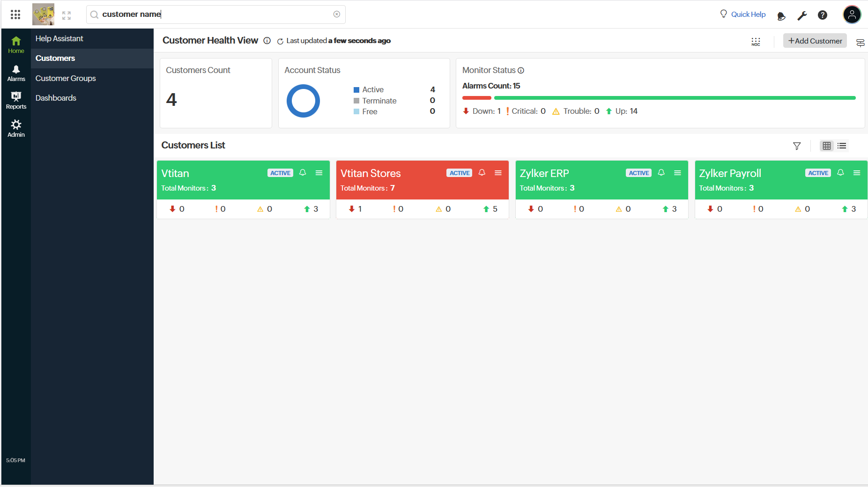
Task: Expand the apps grid launcher menu
Action: [x=15, y=15]
